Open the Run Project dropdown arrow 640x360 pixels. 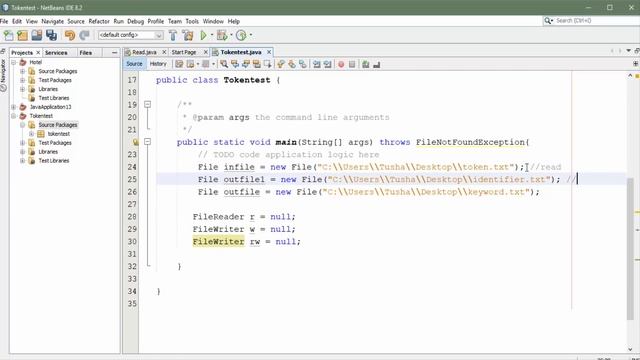[211, 35]
